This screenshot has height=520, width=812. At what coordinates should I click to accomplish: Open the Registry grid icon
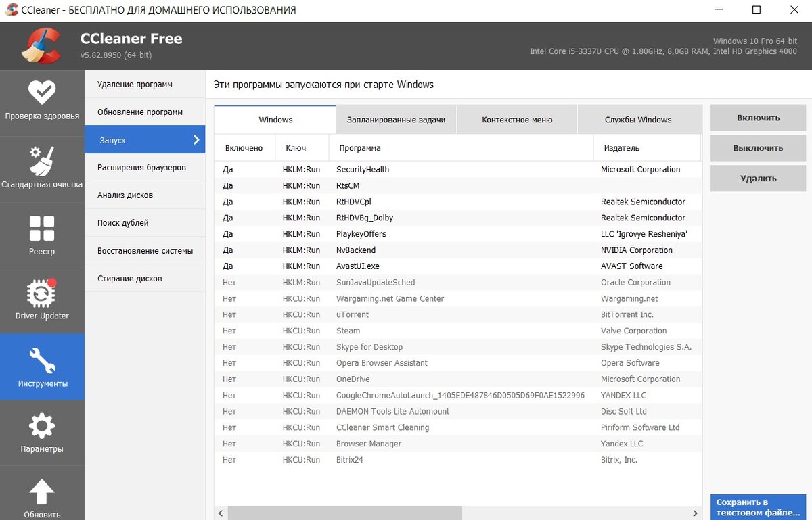(42, 229)
